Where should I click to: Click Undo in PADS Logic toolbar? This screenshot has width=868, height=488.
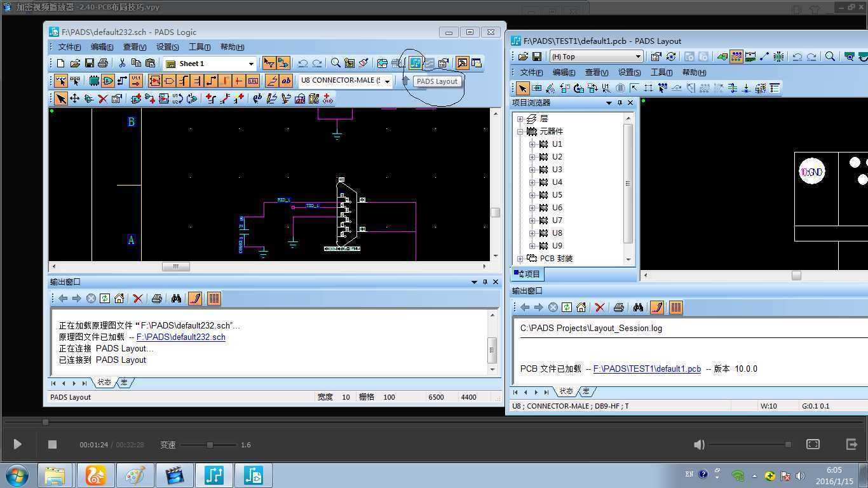303,63
